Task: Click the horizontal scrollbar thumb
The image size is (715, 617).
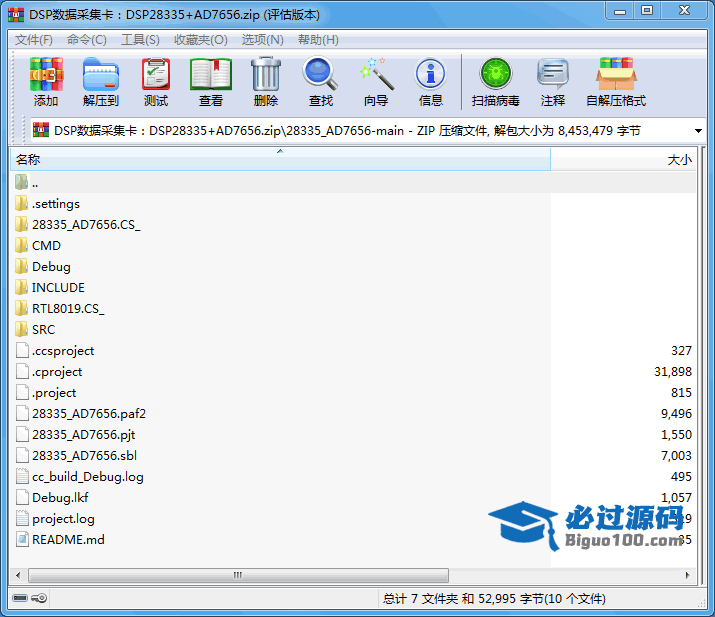Action: tap(236, 576)
